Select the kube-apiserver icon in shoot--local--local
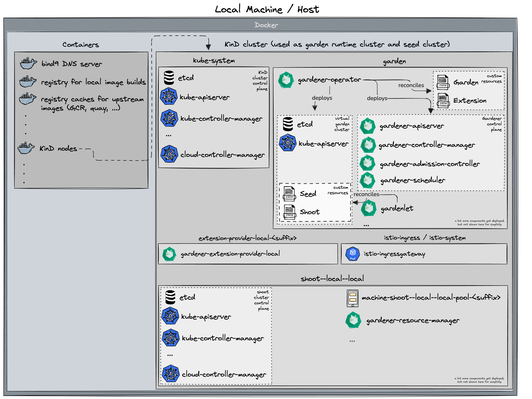This screenshot has height=399, width=532. (170, 316)
